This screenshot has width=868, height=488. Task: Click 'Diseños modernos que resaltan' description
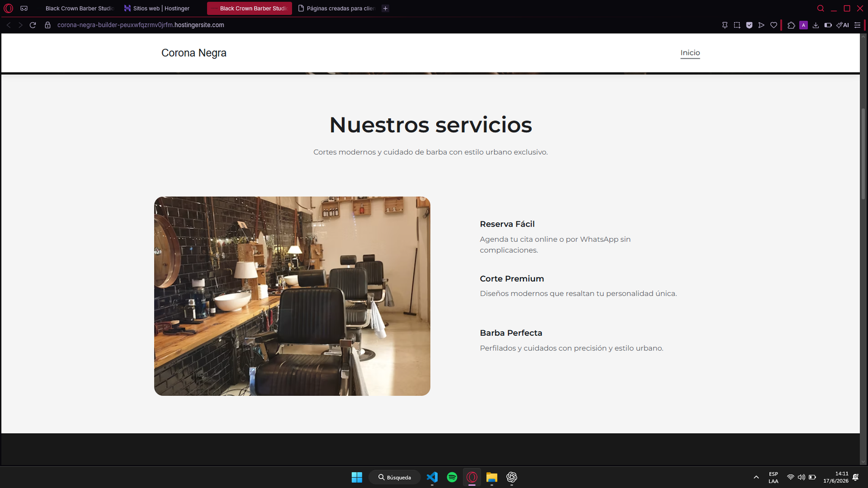tap(578, 293)
